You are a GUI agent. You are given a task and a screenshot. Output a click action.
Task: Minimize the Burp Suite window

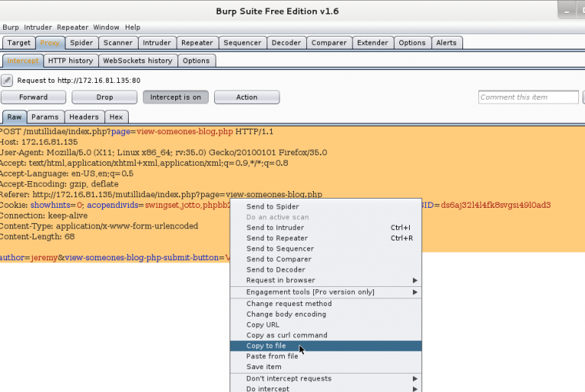coord(567,11)
